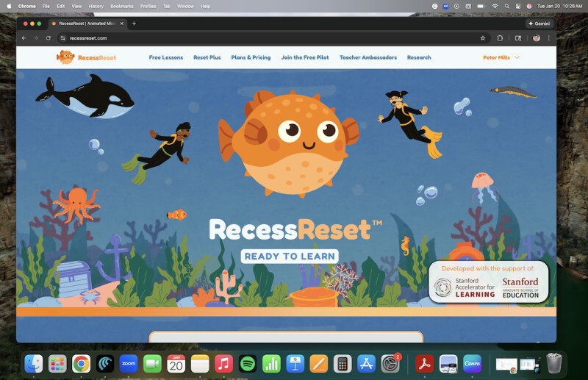Select the RecessReset tab
This screenshot has width=588, height=380.
tap(87, 24)
